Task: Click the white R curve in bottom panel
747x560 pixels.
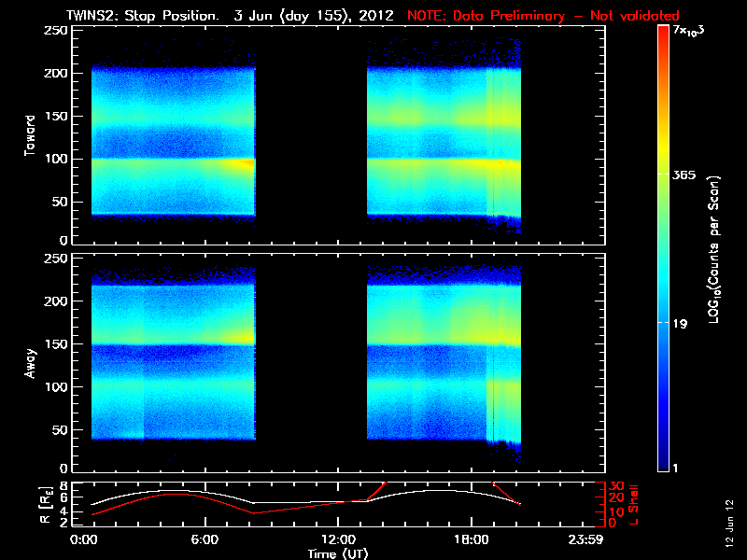Action: click(x=306, y=497)
